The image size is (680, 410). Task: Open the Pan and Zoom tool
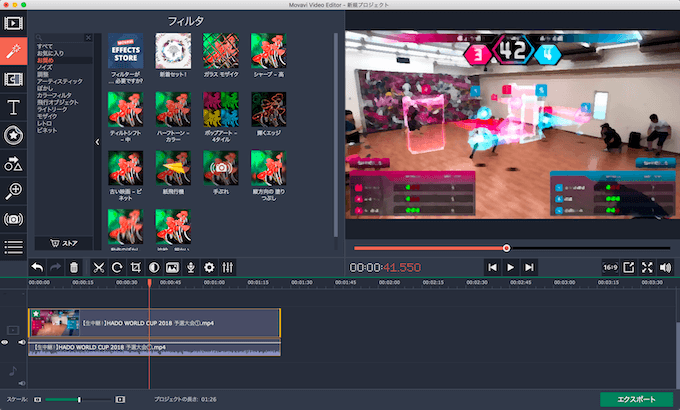13,191
